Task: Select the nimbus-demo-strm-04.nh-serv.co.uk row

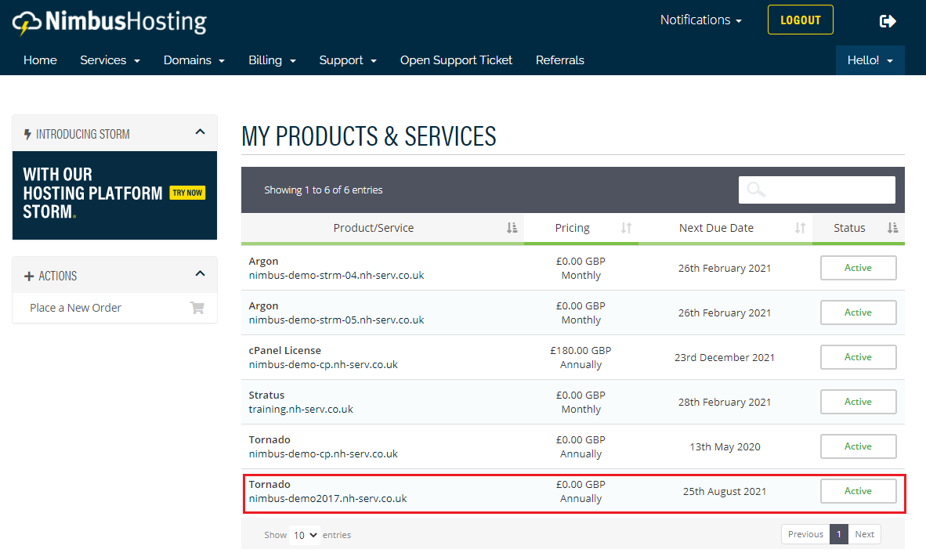Action: click(x=573, y=268)
